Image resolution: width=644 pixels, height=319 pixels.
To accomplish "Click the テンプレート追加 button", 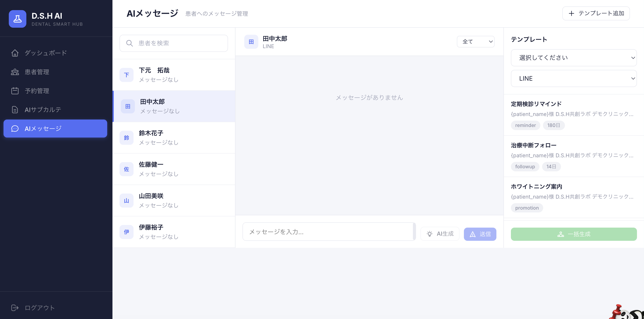I will click(x=596, y=13).
